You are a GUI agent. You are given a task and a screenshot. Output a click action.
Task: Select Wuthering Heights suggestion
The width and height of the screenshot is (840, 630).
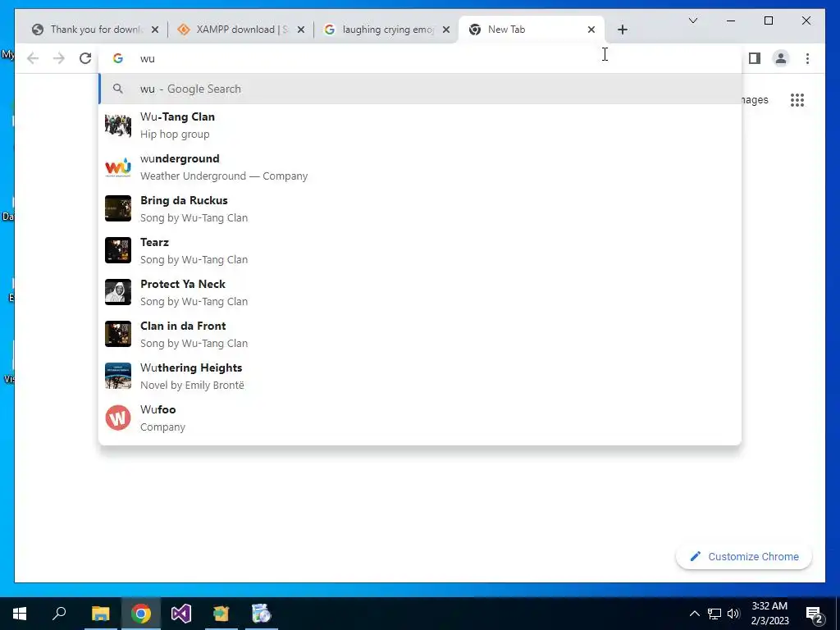coord(421,376)
